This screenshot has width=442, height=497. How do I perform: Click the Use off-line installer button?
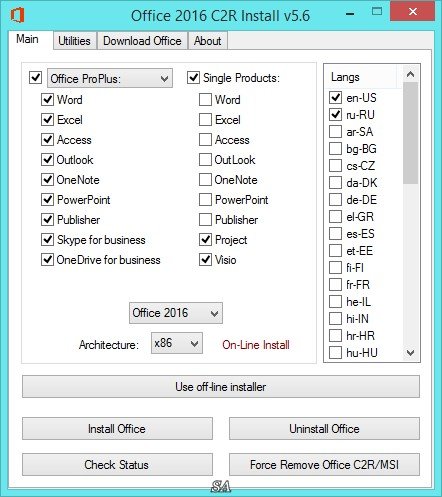(x=221, y=387)
